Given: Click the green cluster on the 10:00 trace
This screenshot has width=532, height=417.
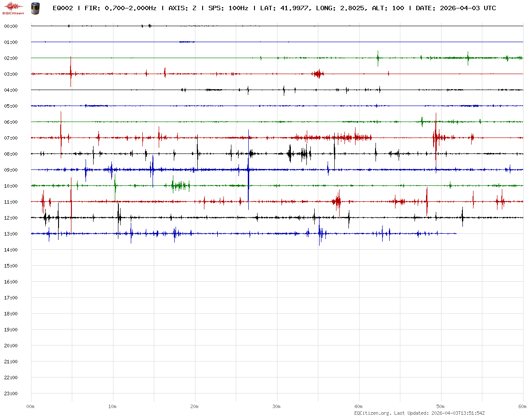Looking at the screenshot, I should tap(180, 185).
